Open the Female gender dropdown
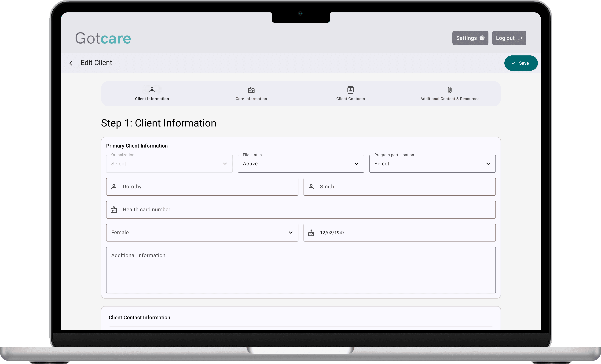This screenshot has height=364, width=601. pos(202,233)
